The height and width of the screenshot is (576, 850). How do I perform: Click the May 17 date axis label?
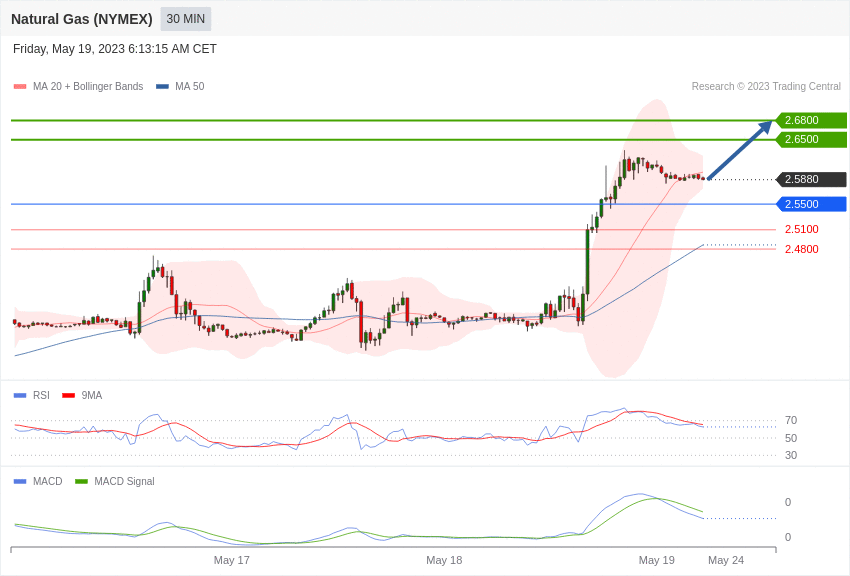pyautogui.click(x=231, y=560)
